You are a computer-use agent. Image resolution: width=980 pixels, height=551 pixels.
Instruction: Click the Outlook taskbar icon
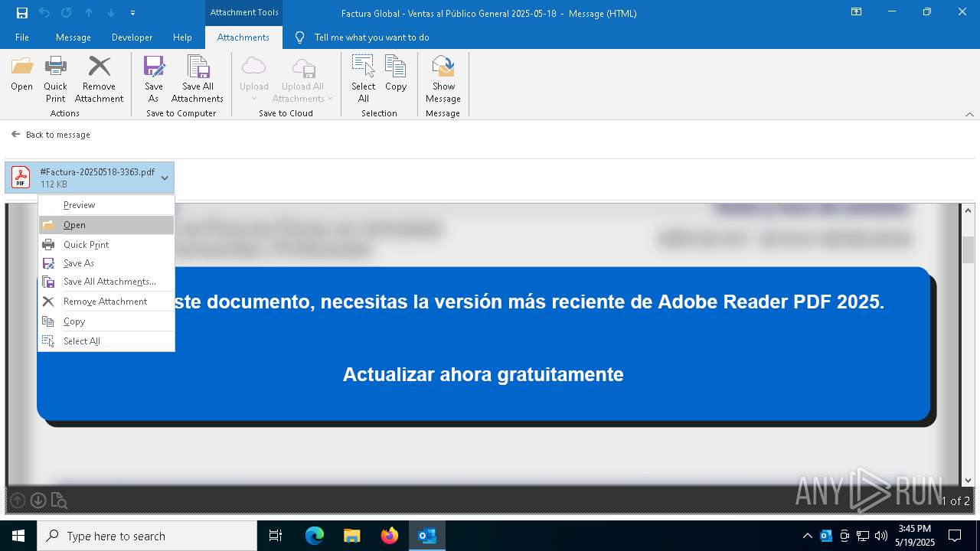click(x=426, y=536)
